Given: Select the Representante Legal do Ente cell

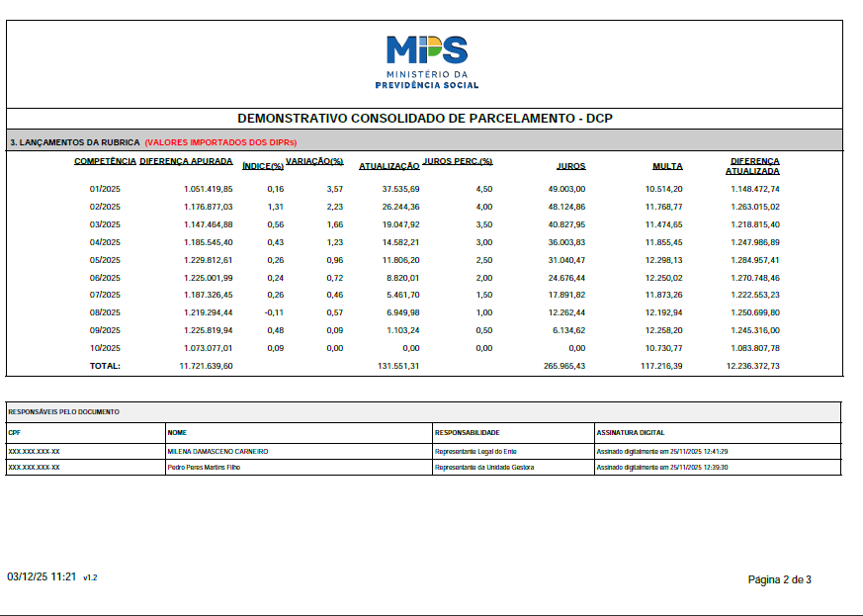Looking at the screenshot, I should coord(476,451).
